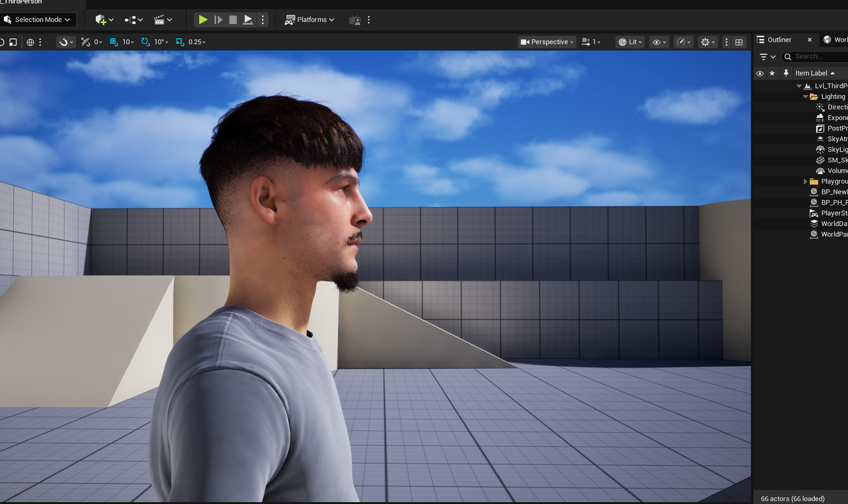Click the eye visibility column in Outliner

coord(759,73)
